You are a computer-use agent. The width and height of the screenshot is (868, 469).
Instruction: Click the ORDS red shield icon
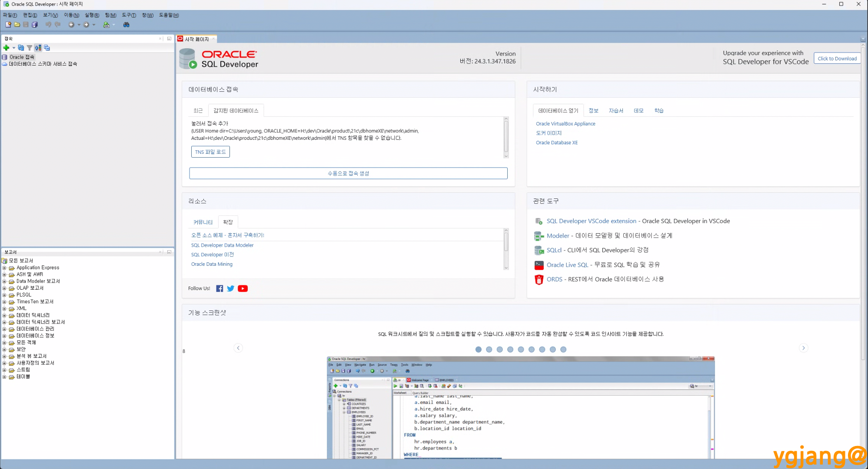(539, 280)
